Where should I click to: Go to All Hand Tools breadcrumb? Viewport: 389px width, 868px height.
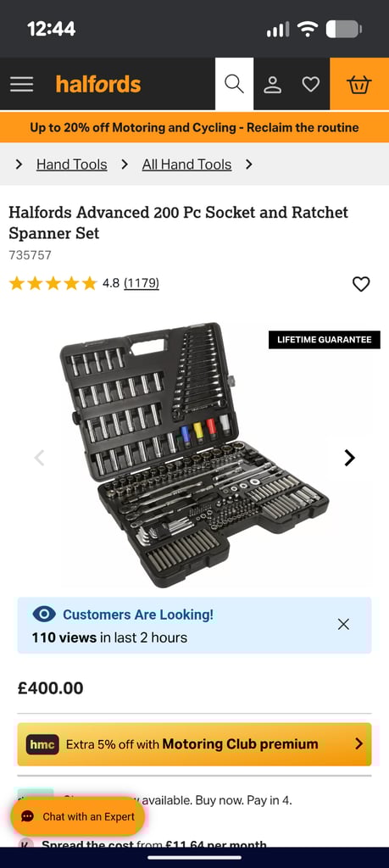pyautogui.click(x=187, y=164)
